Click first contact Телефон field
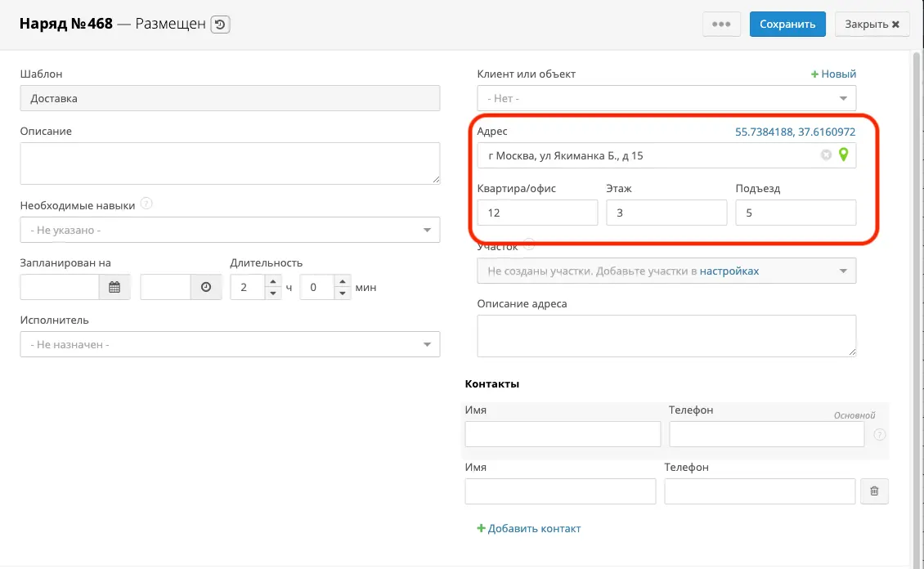Viewport: 924px width, 569px height. pyautogui.click(x=767, y=434)
